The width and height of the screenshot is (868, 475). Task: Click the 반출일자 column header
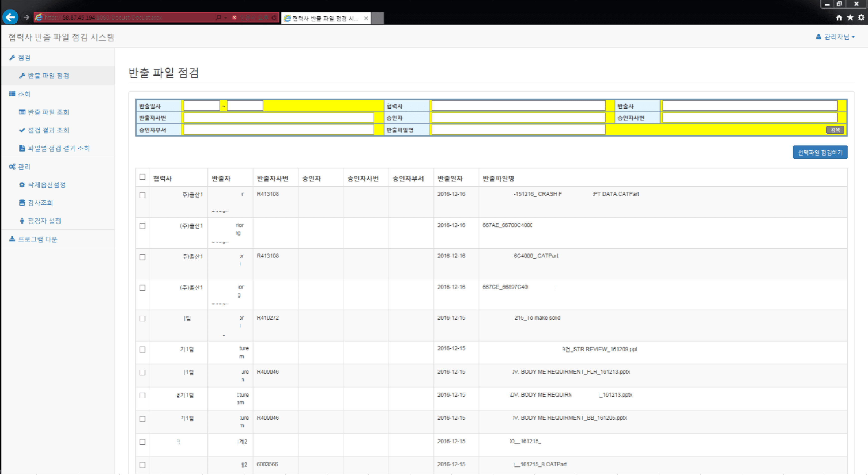pyautogui.click(x=450, y=178)
